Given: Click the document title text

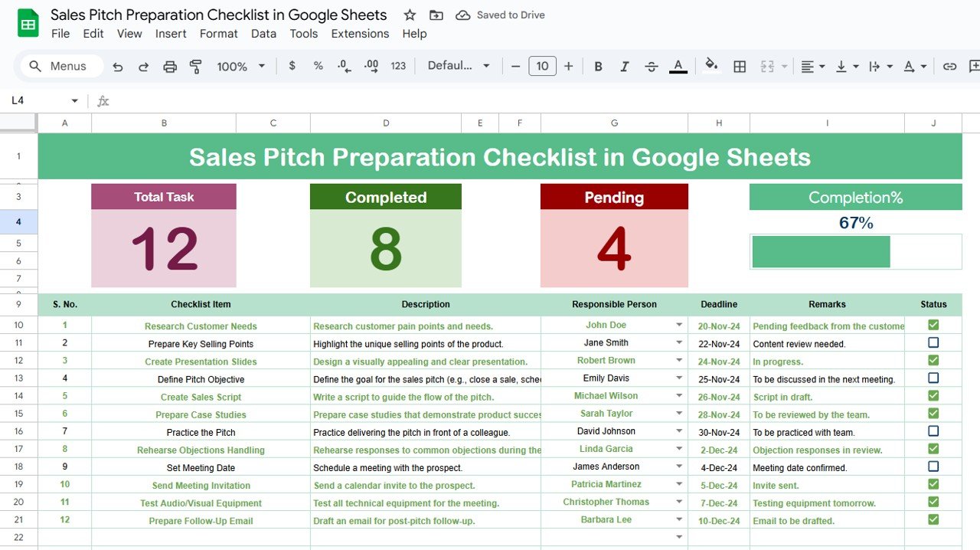Looking at the screenshot, I should pyautogui.click(x=219, y=15).
